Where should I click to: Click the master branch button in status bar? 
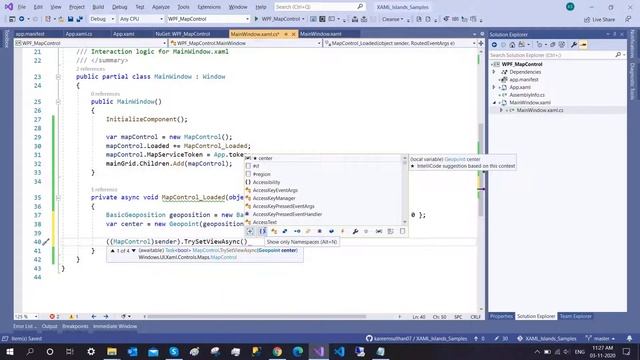601,338
